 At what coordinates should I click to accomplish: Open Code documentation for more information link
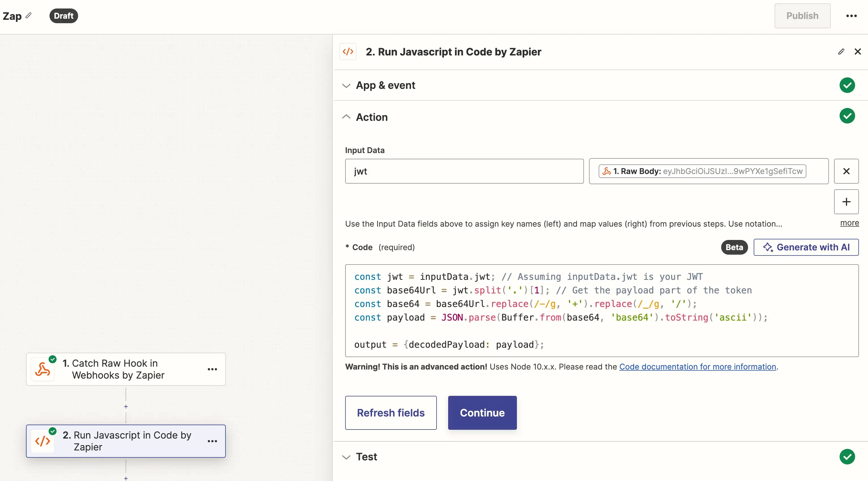(x=697, y=367)
